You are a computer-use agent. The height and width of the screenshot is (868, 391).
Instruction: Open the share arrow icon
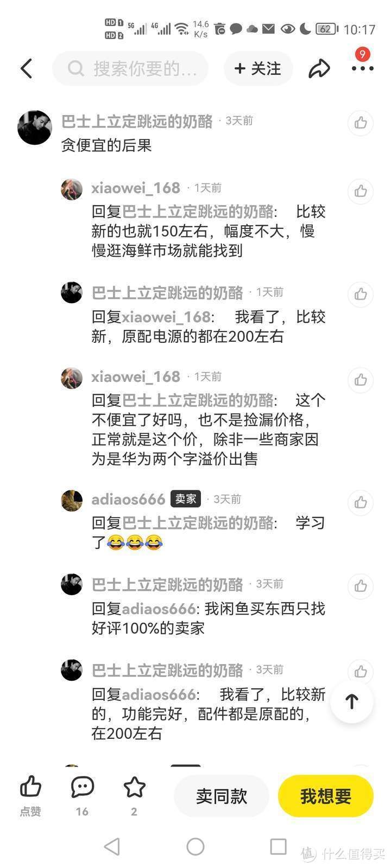319,69
